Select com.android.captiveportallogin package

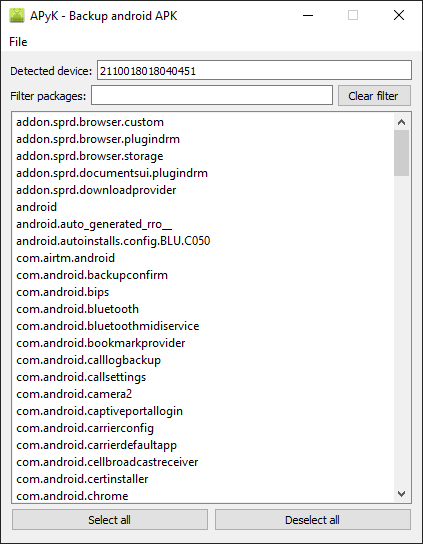203,411
